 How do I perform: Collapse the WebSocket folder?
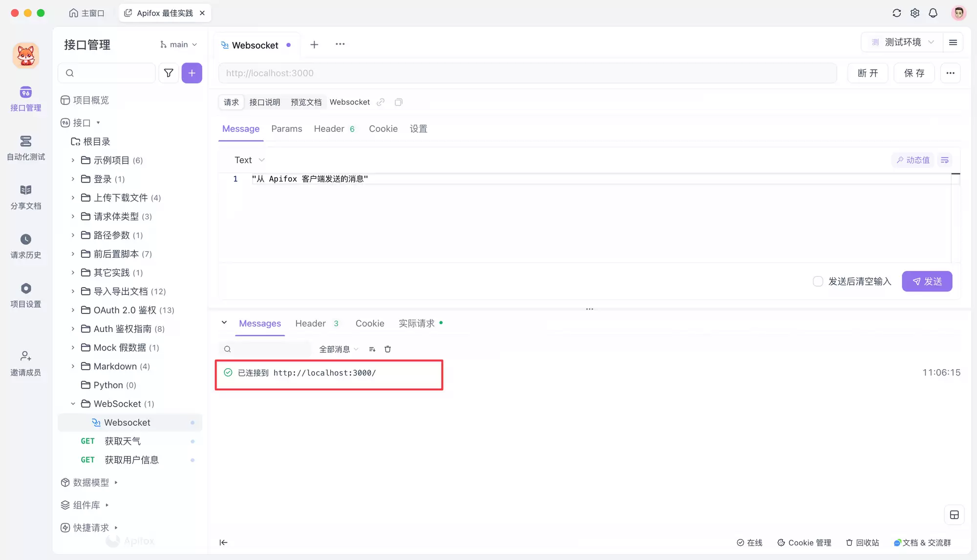(73, 404)
